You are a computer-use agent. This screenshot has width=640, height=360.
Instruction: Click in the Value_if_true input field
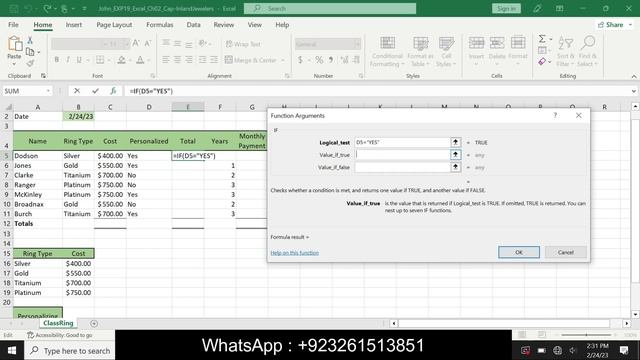pyautogui.click(x=402, y=155)
